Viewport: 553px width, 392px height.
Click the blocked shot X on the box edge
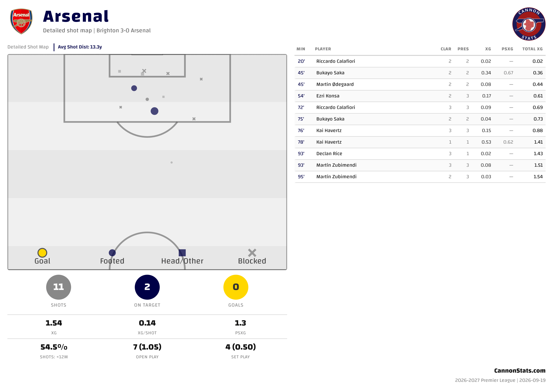[x=194, y=119]
